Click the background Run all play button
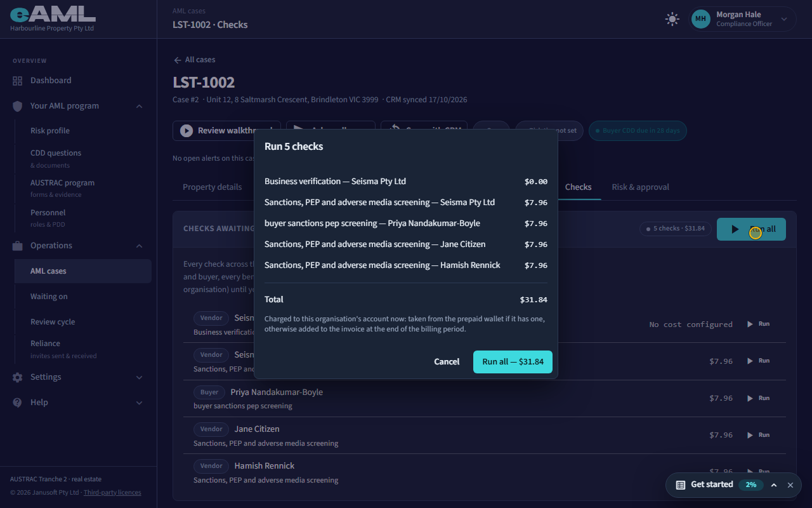Image resolution: width=812 pixels, height=508 pixels. point(751,229)
